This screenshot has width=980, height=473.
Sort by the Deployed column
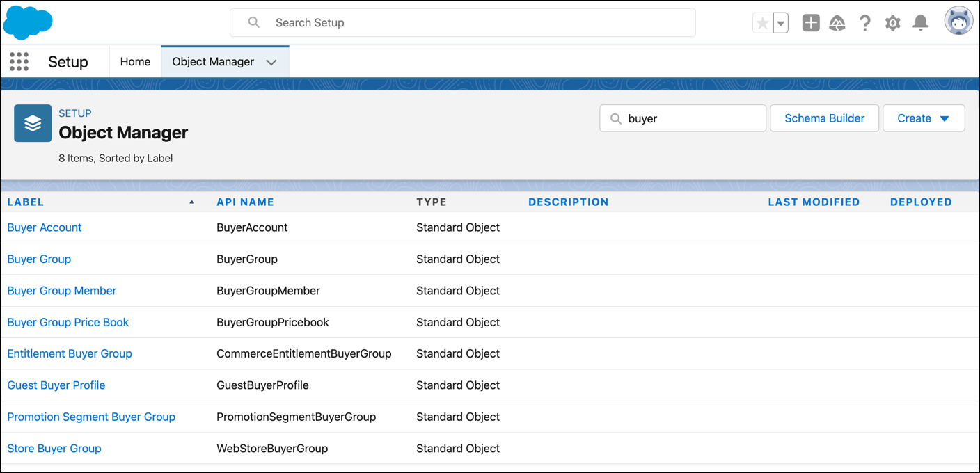(921, 202)
